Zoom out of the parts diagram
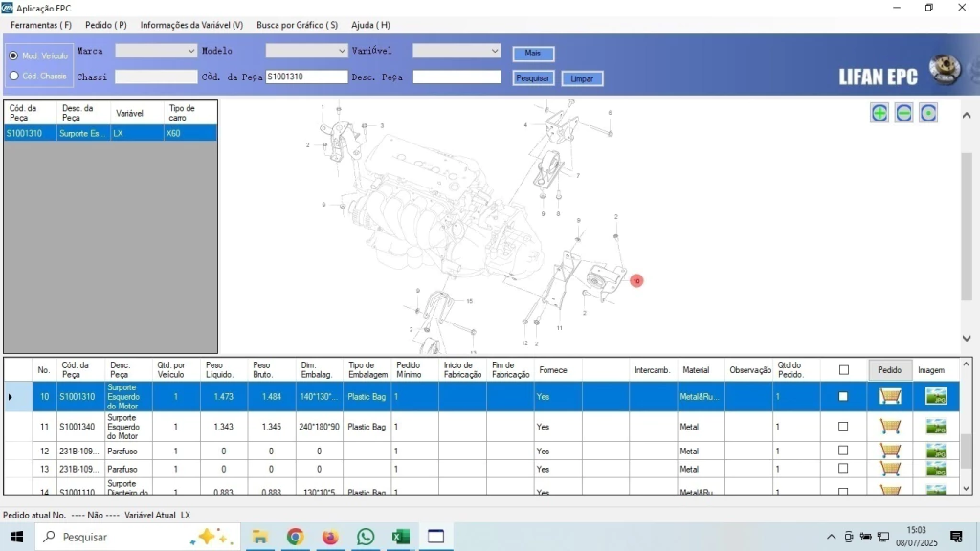The image size is (980, 551). (x=903, y=113)
